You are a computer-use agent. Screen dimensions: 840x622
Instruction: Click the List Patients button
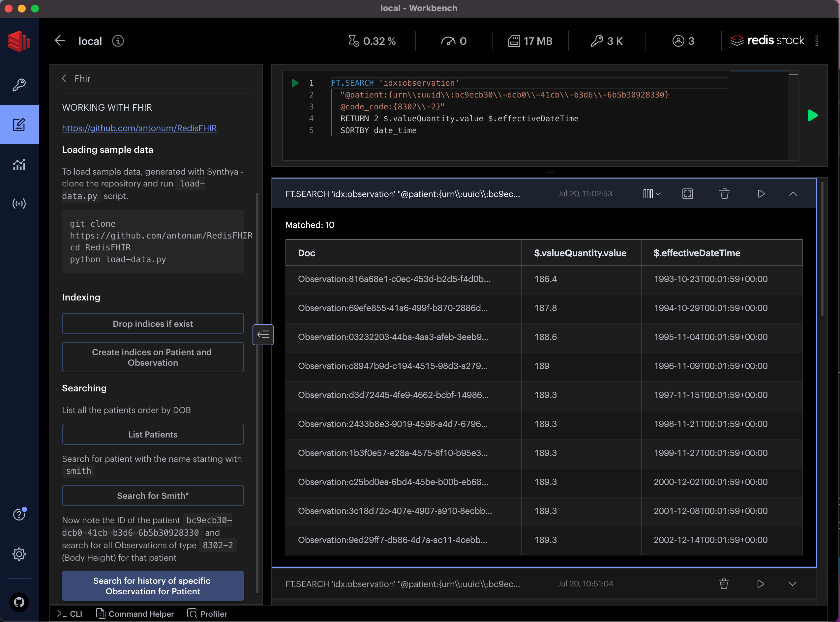(153, 435)
